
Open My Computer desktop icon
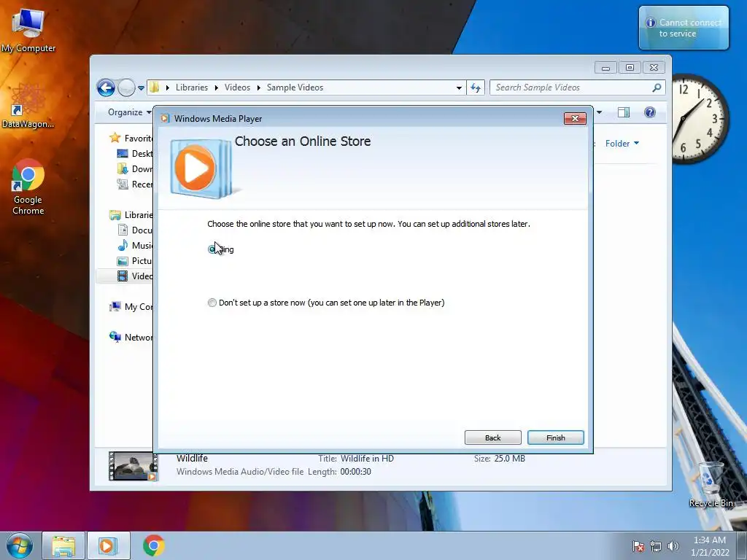click(28, 31)
